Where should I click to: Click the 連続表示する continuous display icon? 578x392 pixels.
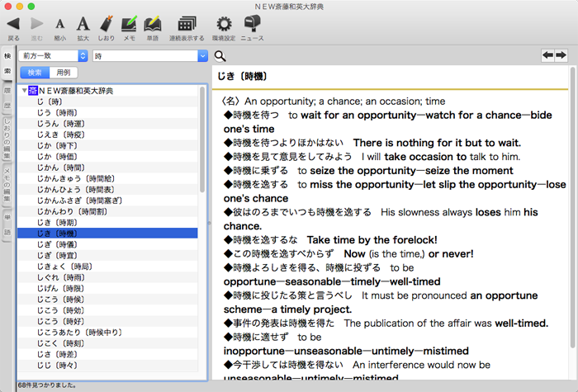187,24
